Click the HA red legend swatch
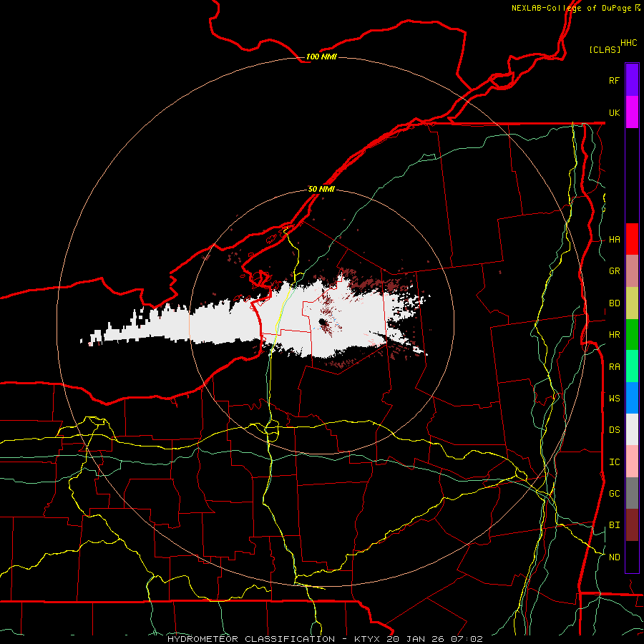Screen dimensions: 644x644 pyautogui.click(x=632, y=239)
